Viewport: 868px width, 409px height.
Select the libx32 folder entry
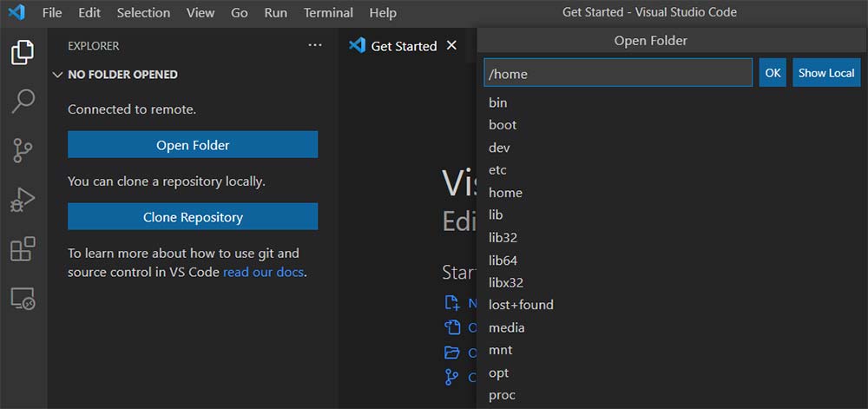point(672,283)
